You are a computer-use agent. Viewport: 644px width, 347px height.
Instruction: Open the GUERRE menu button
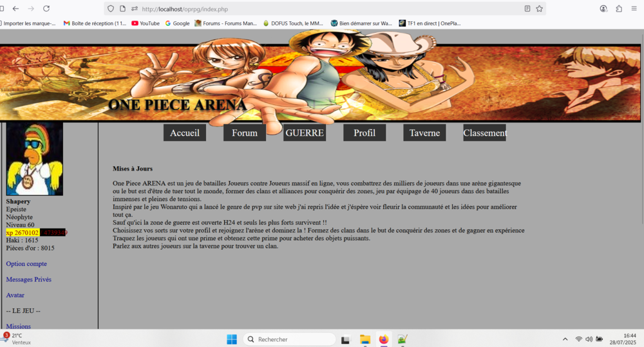tap(305, 133)
